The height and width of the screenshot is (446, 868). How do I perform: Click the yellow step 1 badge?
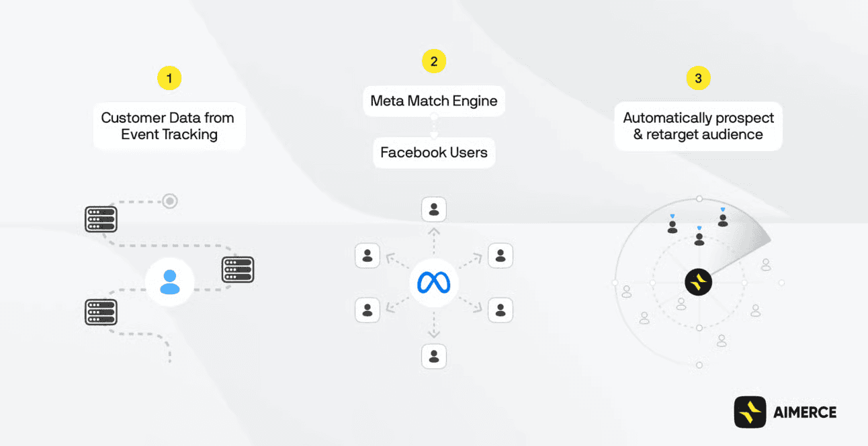click(x=169, y=79)
